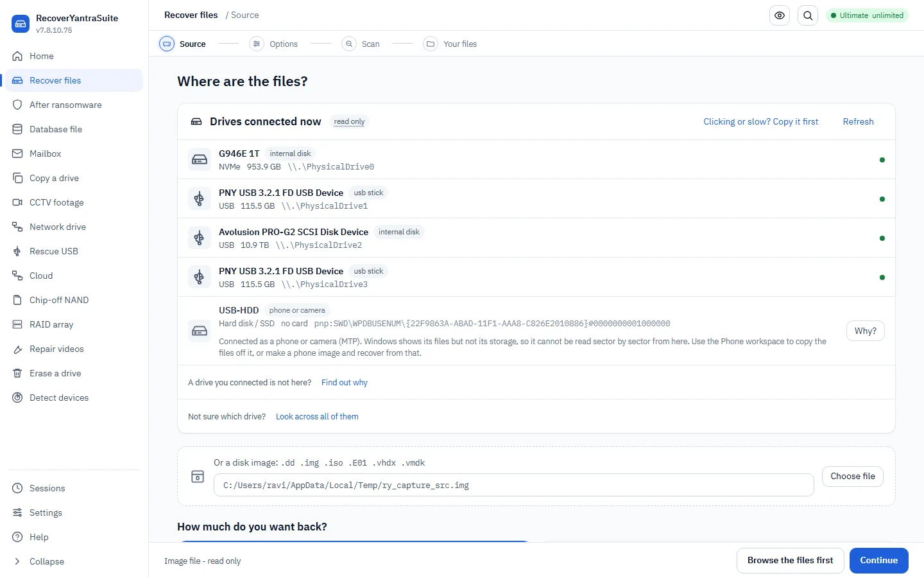Click the Ultimate unlimited license badge
924x578 pixels.
[x=867, y=15]
